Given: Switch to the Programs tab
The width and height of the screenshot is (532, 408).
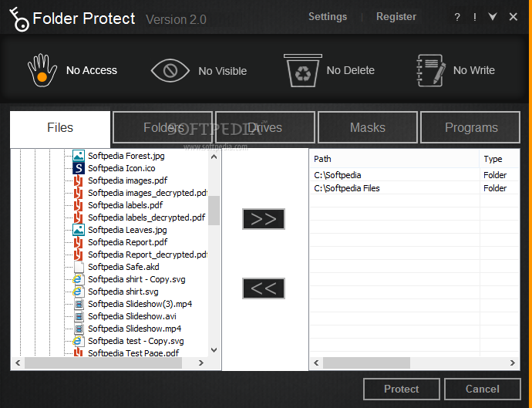Looking at the screenshot, I should [x=470, y=127].
